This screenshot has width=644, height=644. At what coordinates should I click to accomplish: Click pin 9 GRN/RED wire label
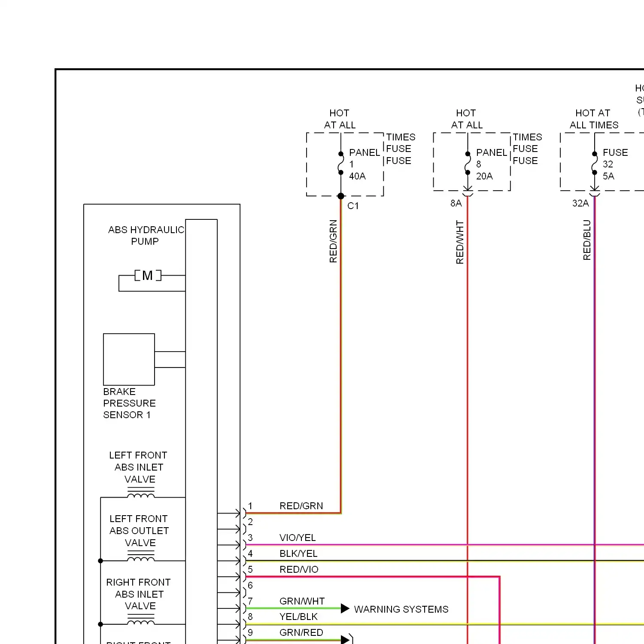coord(301,632)
